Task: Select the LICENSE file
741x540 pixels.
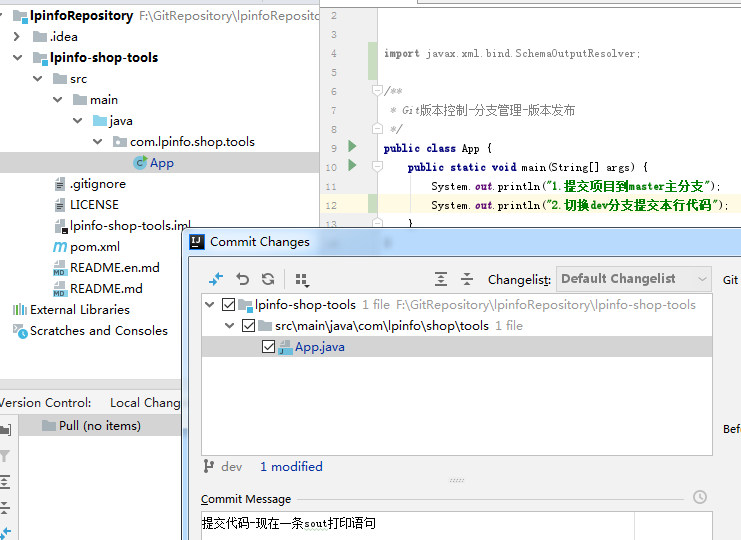Action: coord(94,205)
